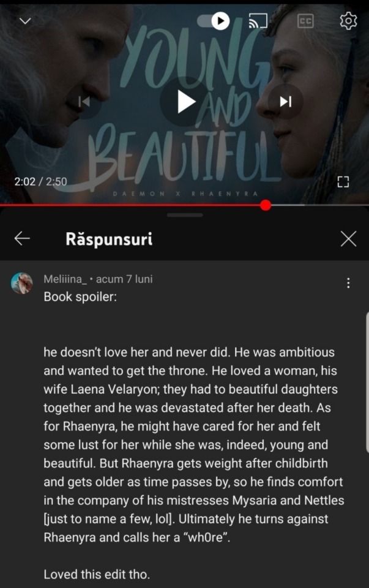
Task: Open the Cast to device icon
Action: pos(258,21)
